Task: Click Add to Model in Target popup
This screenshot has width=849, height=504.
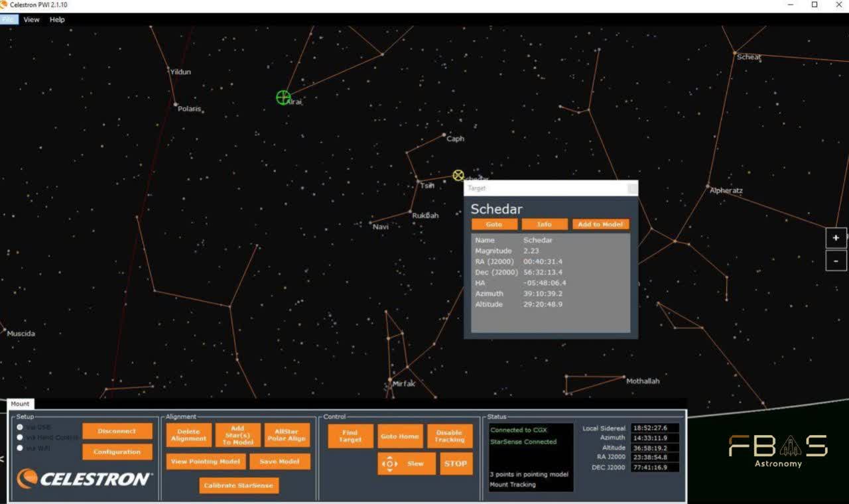Action: point(600,224)
